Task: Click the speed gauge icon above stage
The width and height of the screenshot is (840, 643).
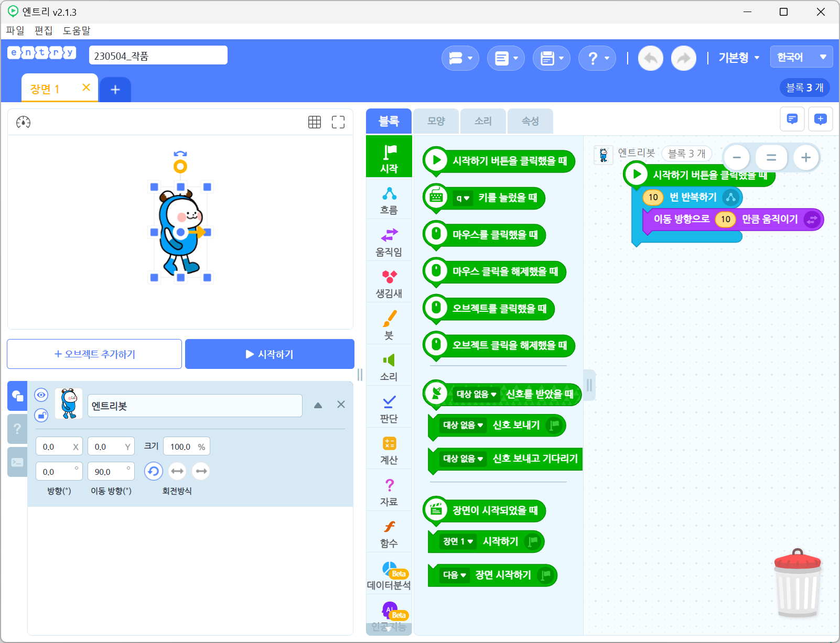Action: click(x=23, y=122)
